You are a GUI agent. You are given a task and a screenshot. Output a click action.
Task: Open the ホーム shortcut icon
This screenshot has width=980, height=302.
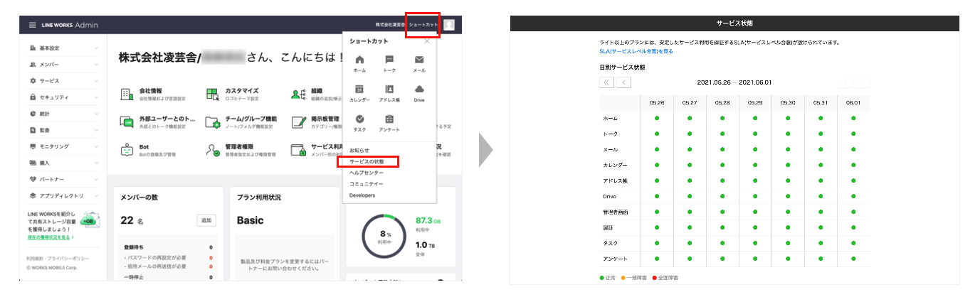(359, 60)
